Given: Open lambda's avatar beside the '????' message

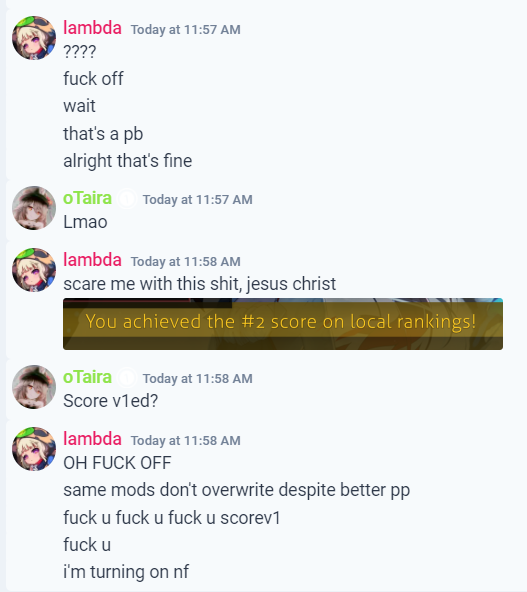Looking at the screenshot, I should point(34,38).
